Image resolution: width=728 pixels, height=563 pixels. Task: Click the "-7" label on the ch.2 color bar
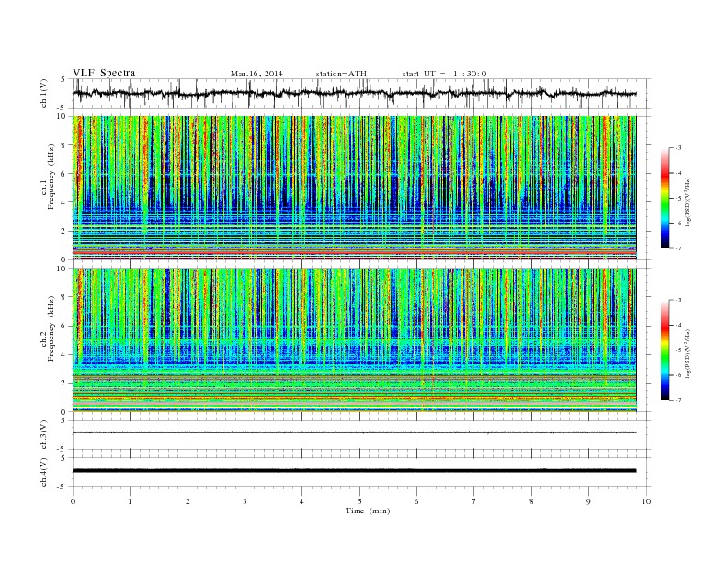(x=677, y=400)
